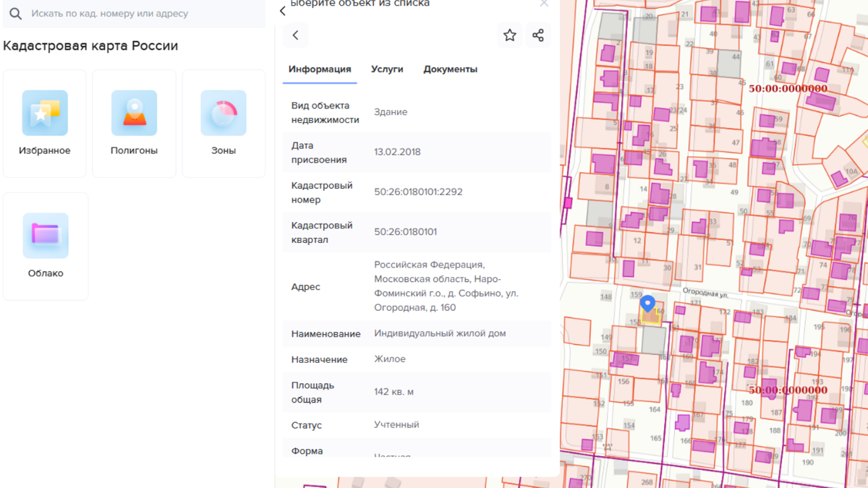Click the Адрес field label
The width and height of the screenshot is (868, 488).
305,287
